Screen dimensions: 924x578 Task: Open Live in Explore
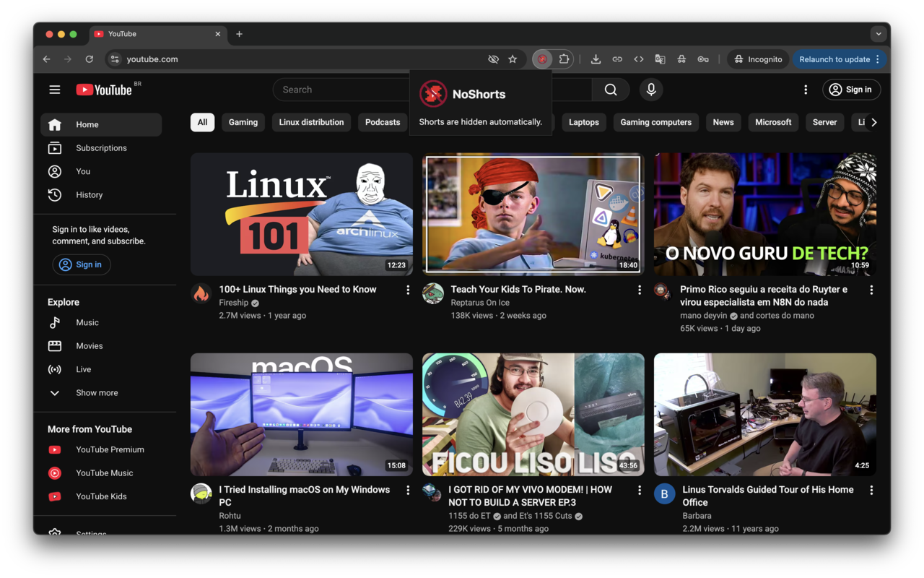point(101,369)
